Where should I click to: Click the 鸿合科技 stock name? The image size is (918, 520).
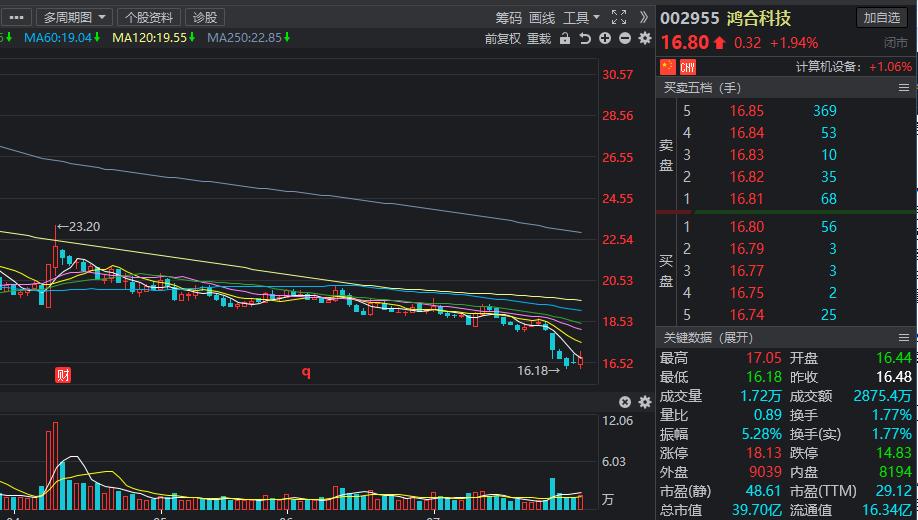759,18
